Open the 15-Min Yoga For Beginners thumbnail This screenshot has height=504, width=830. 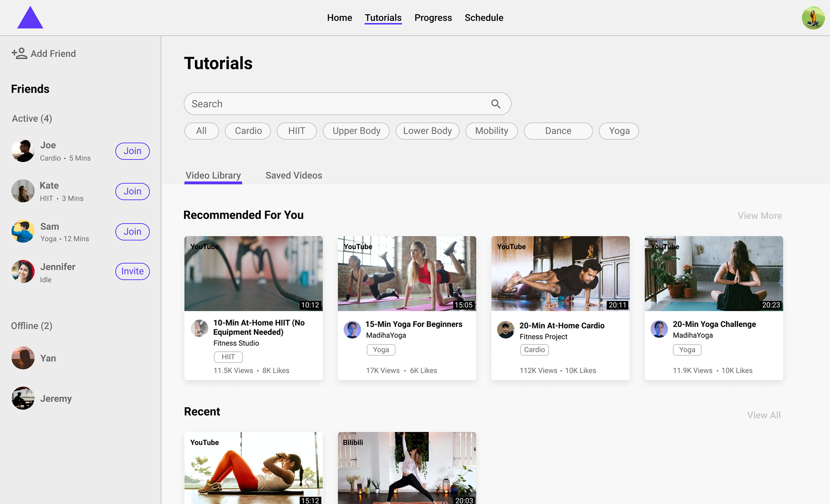click(x=407, y=273)
